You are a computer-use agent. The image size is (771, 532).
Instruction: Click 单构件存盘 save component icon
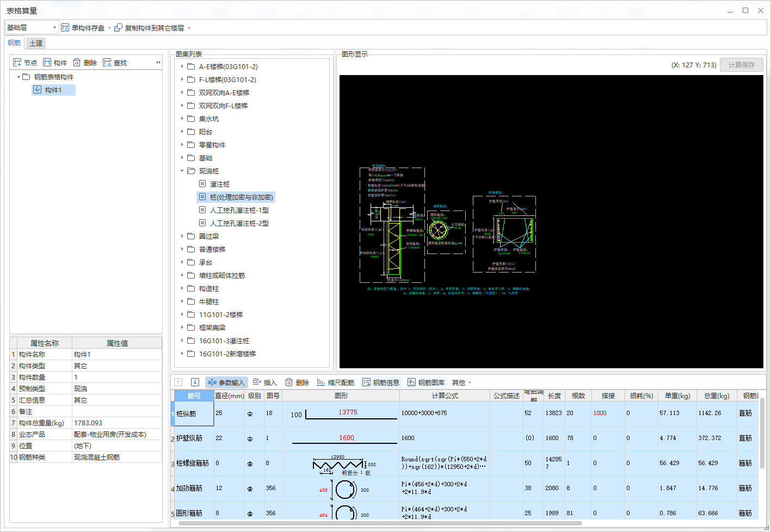(65, 28)
